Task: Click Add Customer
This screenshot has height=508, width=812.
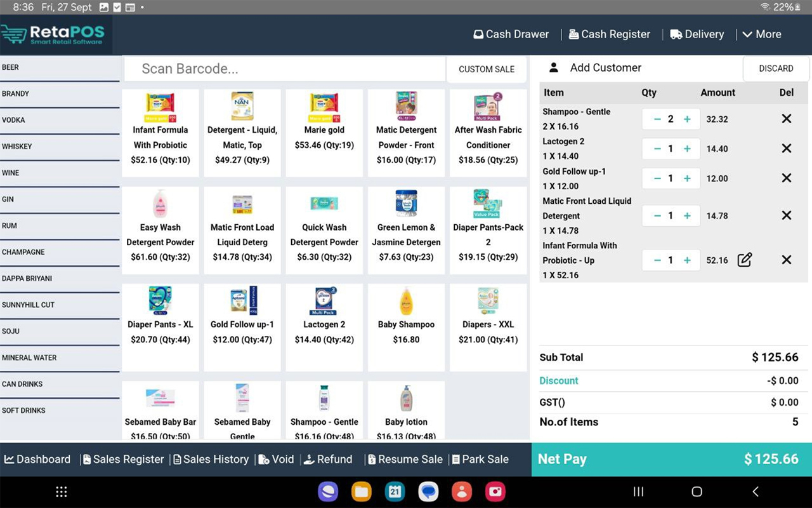Action: 605,68
